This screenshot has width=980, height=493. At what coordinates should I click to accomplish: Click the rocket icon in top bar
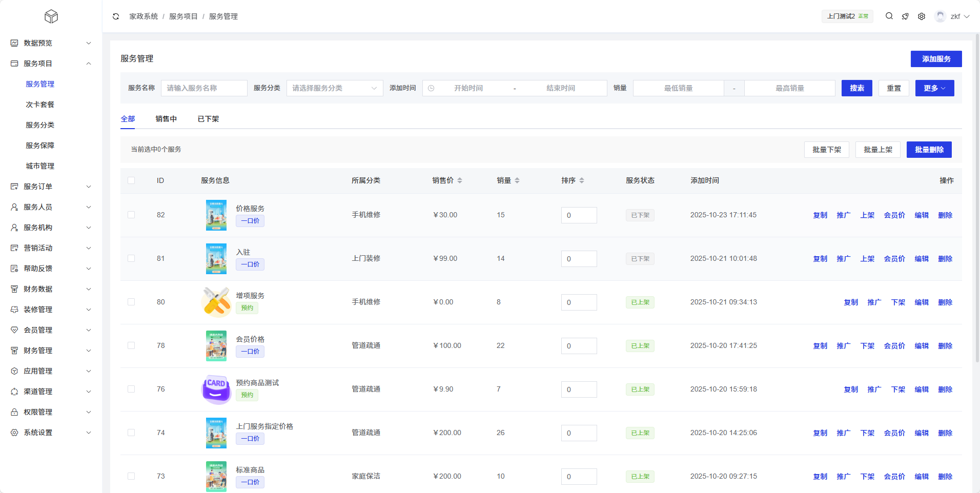pos(905,16)
